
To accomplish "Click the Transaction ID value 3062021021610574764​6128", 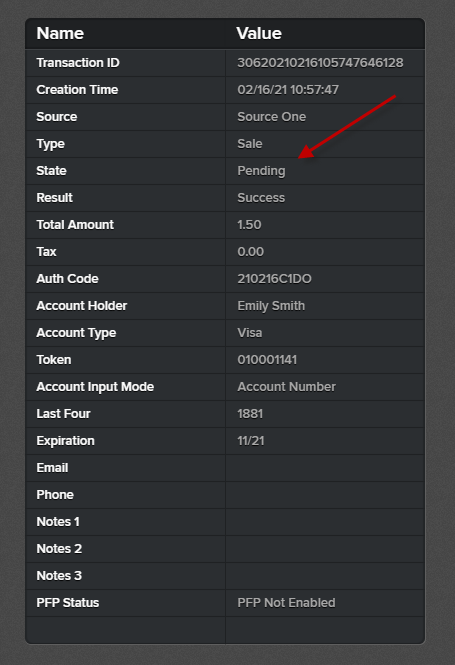I will pyautogui.click(x=320, y=63).
